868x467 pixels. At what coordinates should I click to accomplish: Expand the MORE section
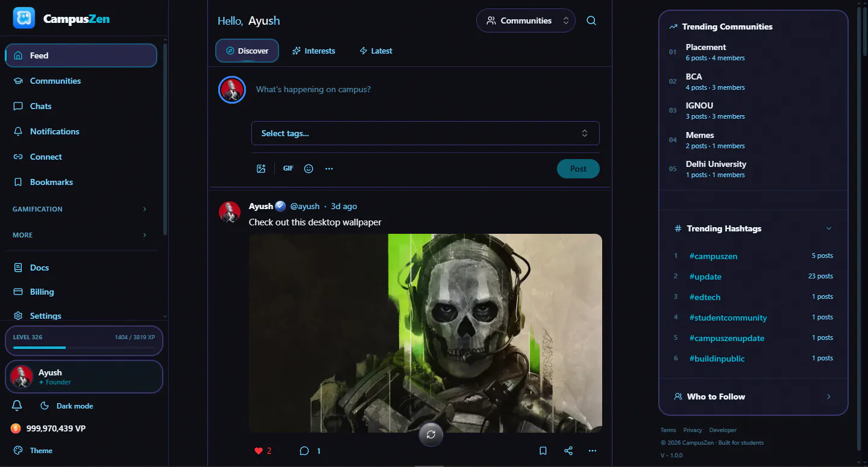coord(80,235)
